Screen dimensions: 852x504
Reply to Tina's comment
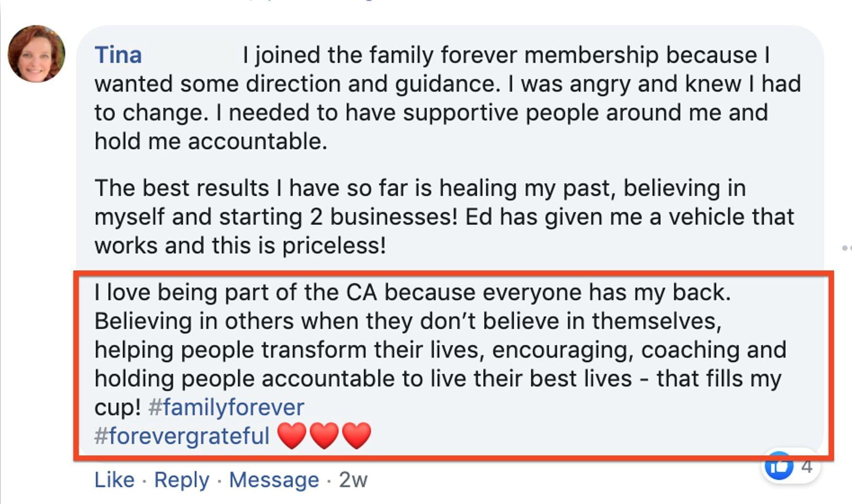[x=181, y=480]
